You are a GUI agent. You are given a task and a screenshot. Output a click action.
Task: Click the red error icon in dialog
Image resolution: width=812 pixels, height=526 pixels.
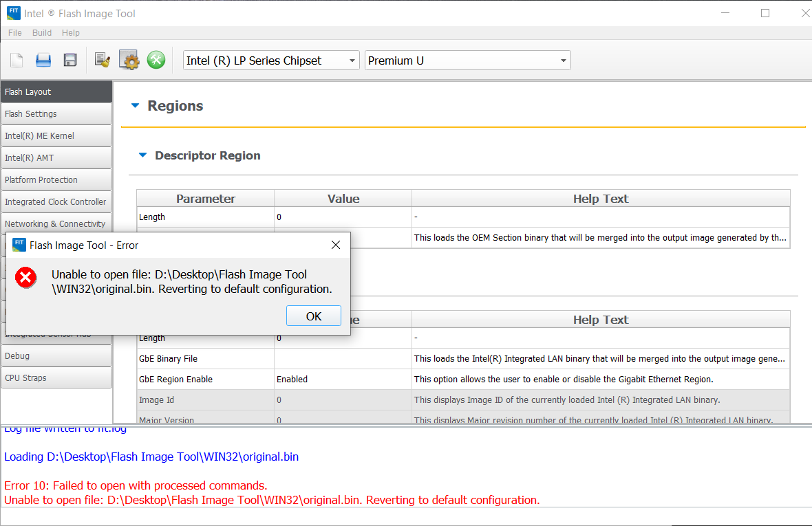[25, 278]
